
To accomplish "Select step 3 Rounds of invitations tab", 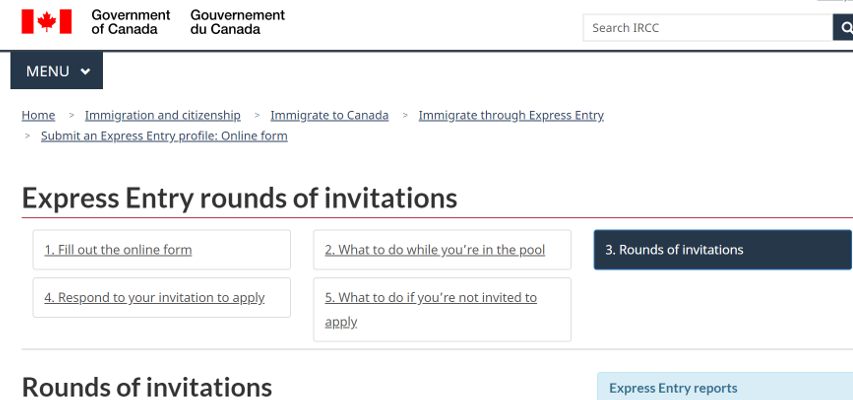I will (x=722, y=250).
